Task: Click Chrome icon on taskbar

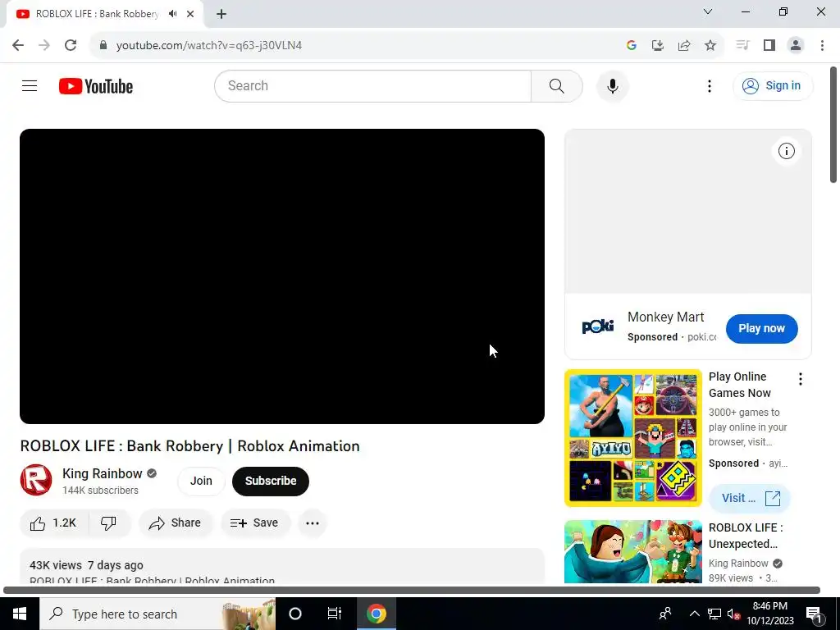Action: pos(376,614)
